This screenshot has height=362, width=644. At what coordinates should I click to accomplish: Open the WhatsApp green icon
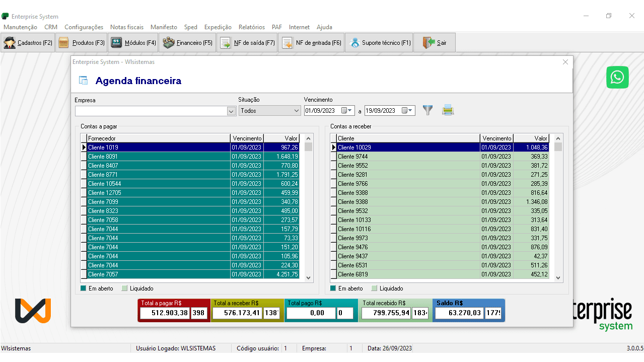tap(617, 77)
